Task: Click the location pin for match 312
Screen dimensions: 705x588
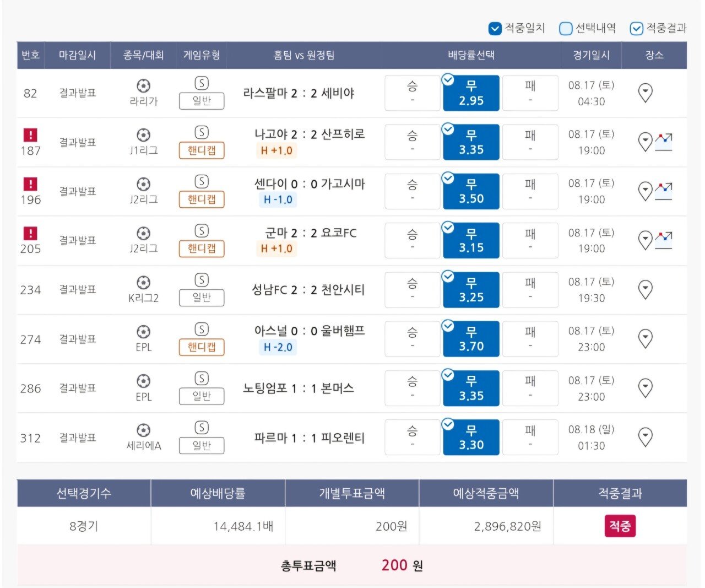Action: click(645, 437)
